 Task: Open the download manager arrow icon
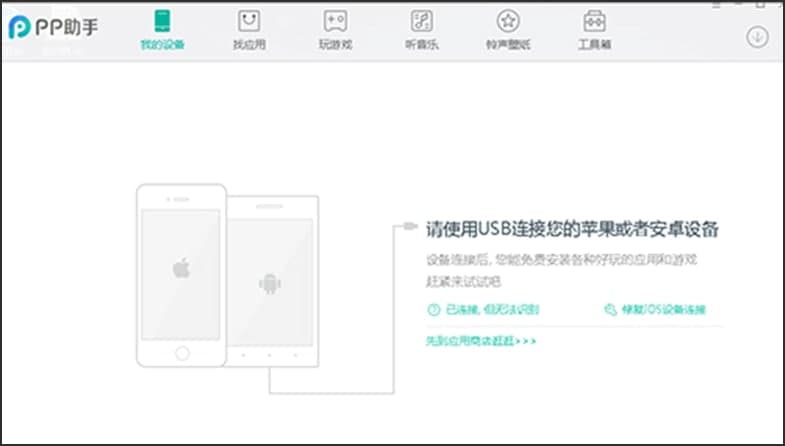click(x=757, y=37)
